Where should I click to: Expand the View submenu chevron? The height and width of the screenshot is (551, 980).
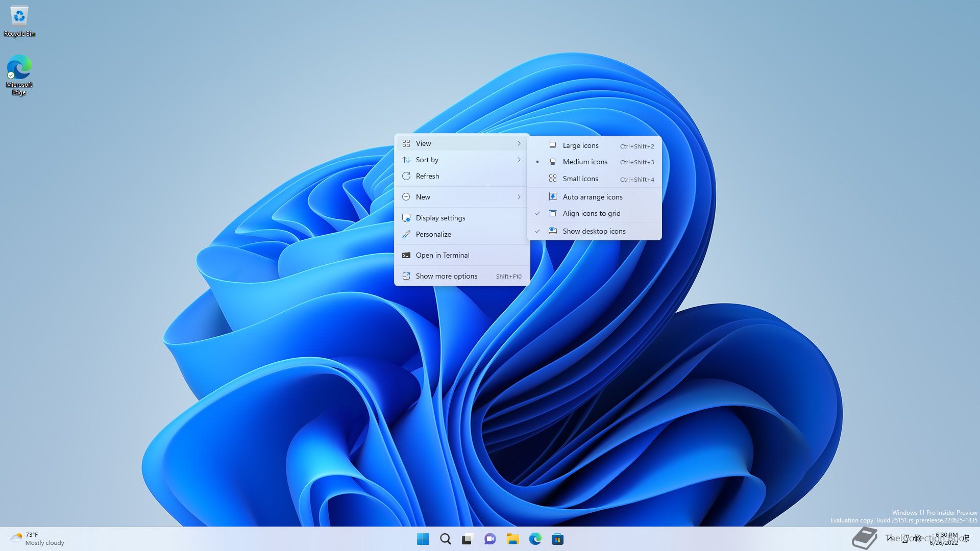[x=519, y=143]
